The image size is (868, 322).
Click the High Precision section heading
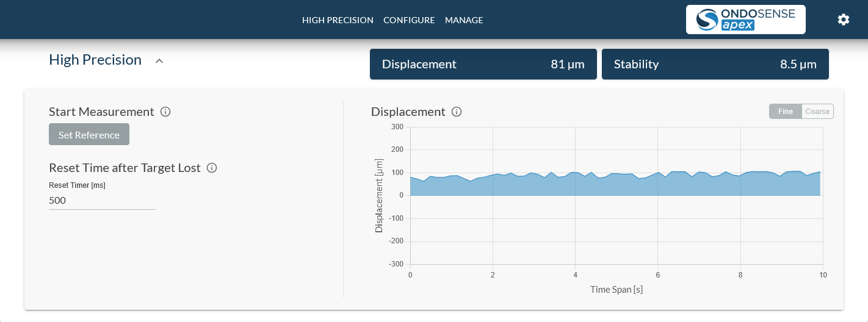tap(95, 60)
